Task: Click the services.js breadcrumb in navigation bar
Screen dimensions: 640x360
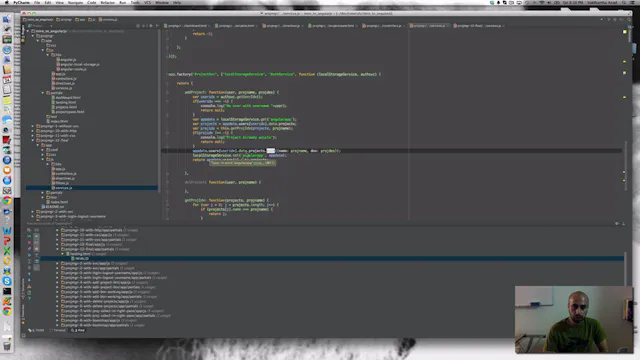Action: pyautogui.click(x=108, y=19)
